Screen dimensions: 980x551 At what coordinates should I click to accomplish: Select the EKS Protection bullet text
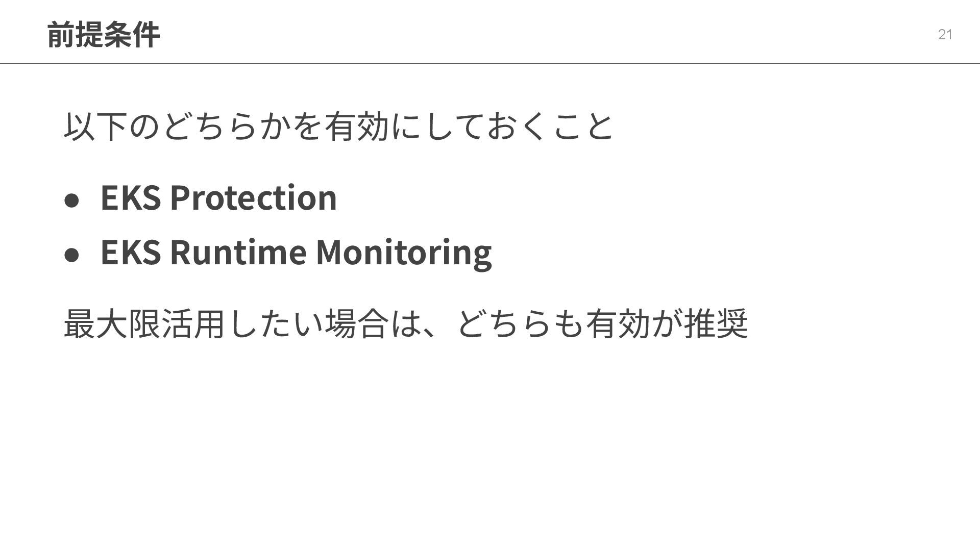tap(218, 197)
